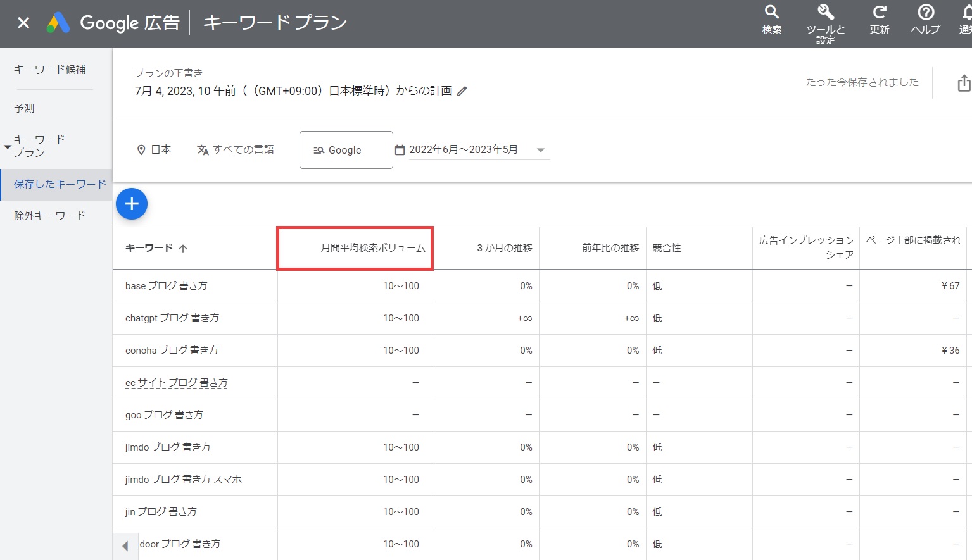Image resolution: width=972 pixels, height=560 pixels.
Task: Open 除外キーワード sidebar item
Action: click(x=50, y=216)
